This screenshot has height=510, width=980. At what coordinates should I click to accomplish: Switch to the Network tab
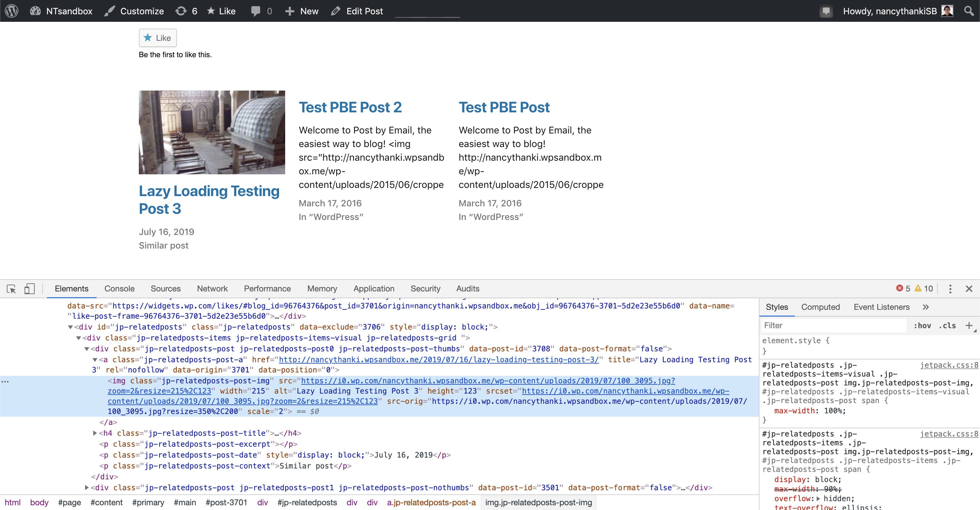pyautogui.click(x=212, y=288)
